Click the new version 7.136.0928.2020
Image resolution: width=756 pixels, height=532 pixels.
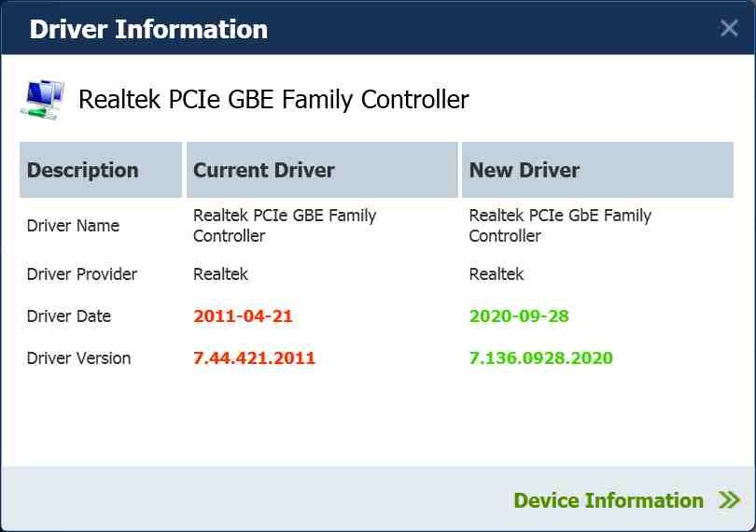tap(541, 357)
